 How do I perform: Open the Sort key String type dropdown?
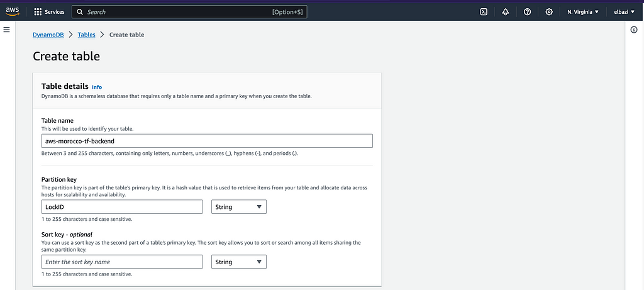pos(239,262)
